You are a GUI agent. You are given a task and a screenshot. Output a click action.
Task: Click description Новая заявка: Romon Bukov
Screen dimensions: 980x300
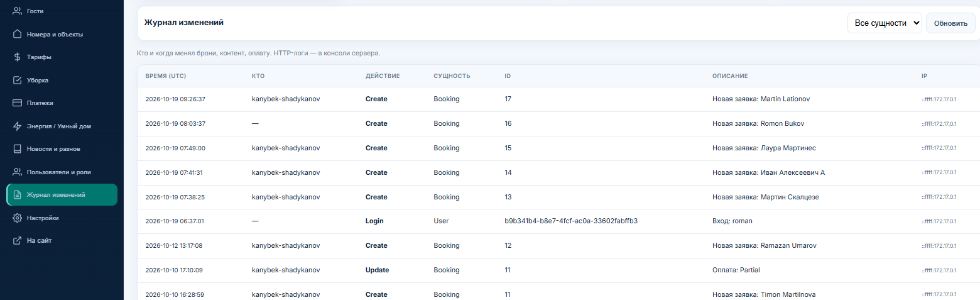pyautogui.click(x=758, y=124)
